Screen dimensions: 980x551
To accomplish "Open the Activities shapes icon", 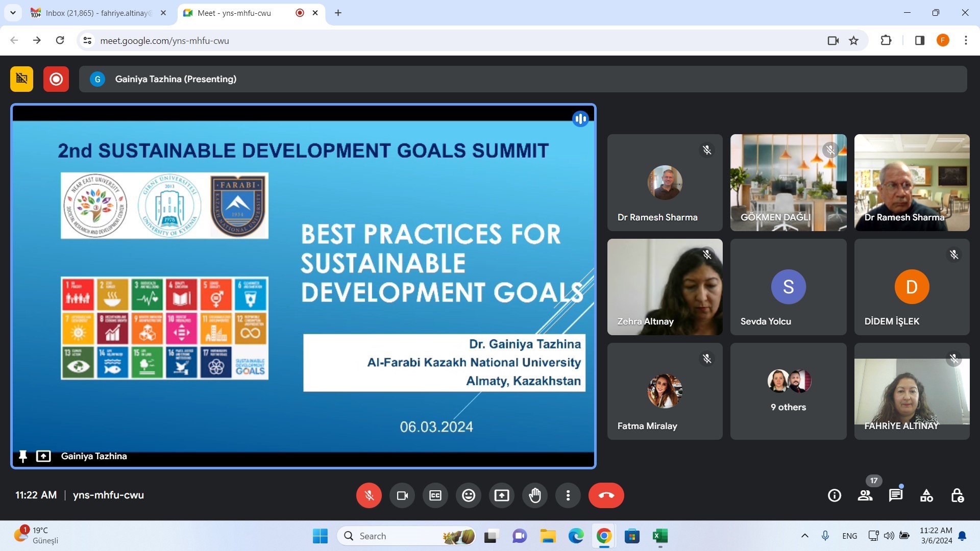I will 926,495.
